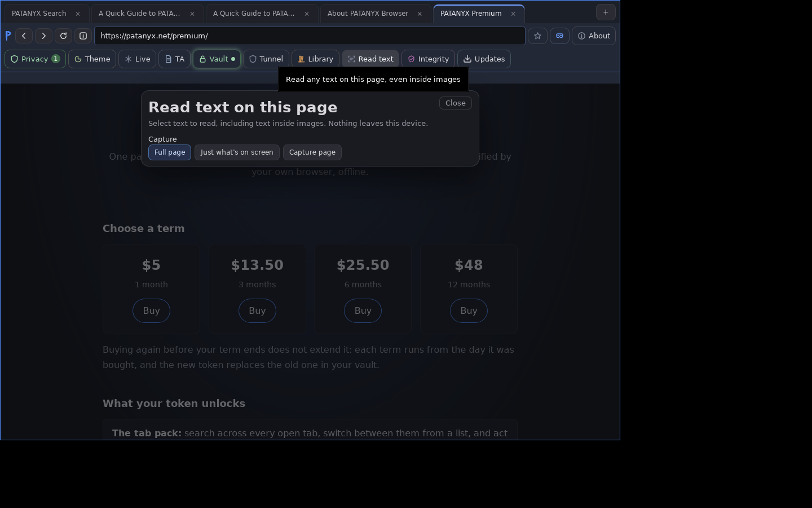
Task: Click the PATANYX logo icon
Action: pyautogui.click(x=8, y=36)
